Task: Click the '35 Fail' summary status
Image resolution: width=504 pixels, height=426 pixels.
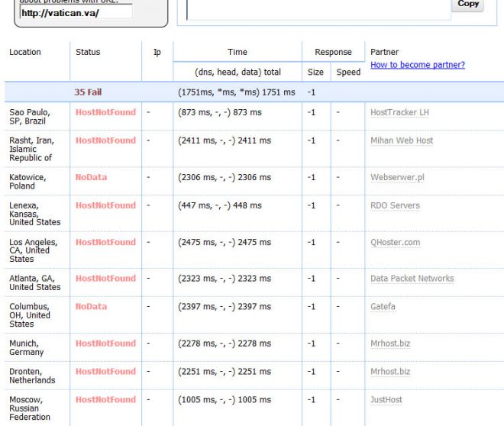Action: 88,92
